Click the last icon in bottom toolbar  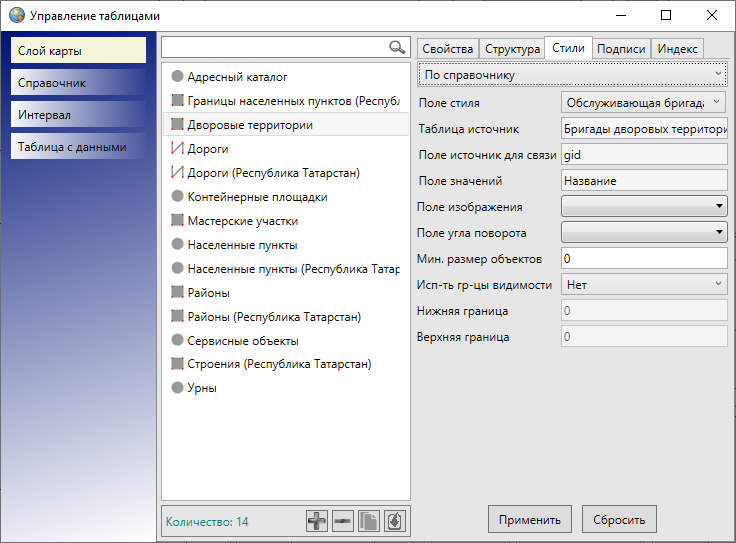tap(395, 521)
